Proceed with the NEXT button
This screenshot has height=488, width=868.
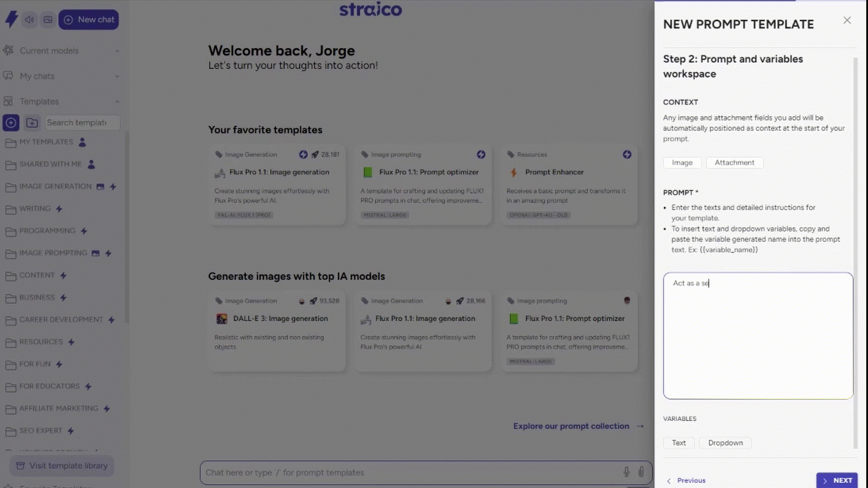[x=837, y=480]
